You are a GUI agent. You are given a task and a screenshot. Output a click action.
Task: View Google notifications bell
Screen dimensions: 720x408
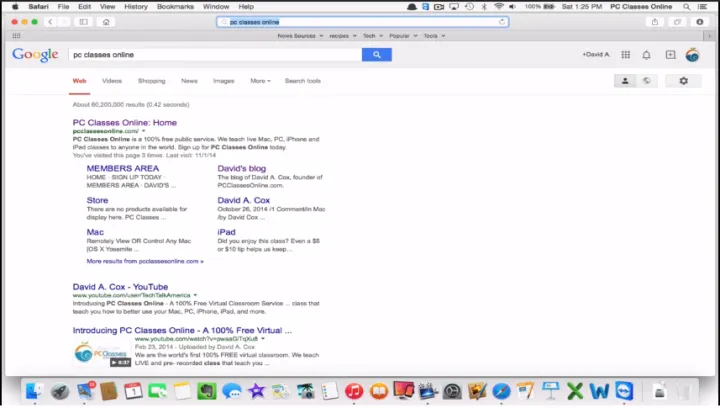(x=646, y=55)
